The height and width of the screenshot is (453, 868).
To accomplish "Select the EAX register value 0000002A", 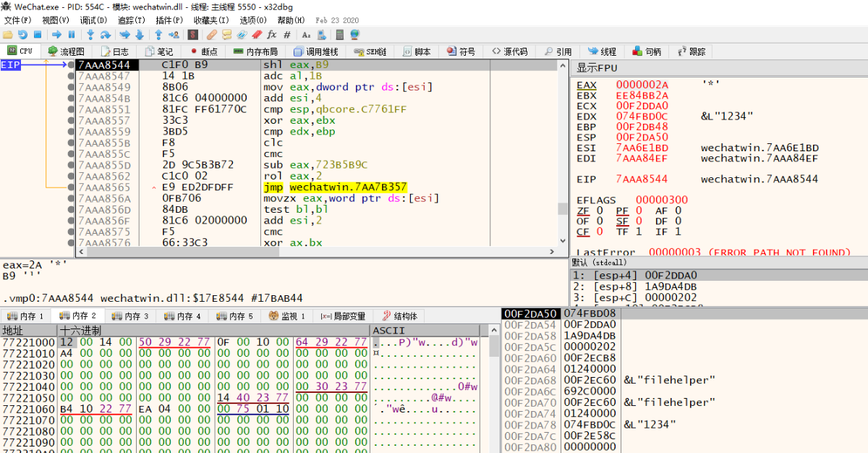I will pos(642,85).
